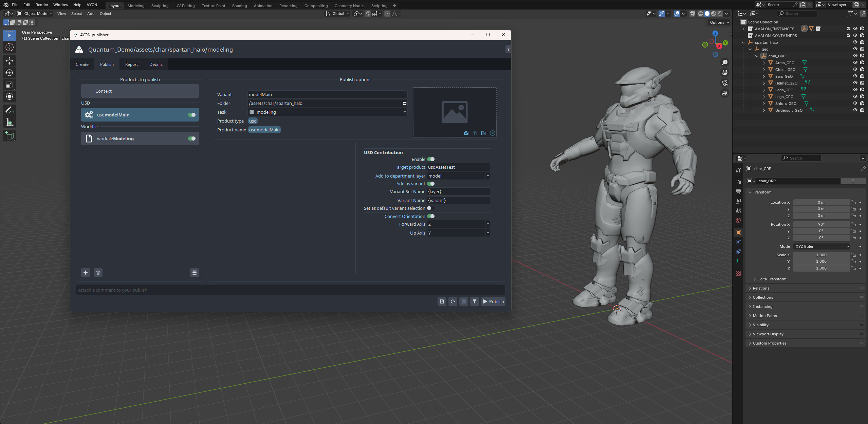Hide Arms_GEO with its eye icon

pos(855,63)
